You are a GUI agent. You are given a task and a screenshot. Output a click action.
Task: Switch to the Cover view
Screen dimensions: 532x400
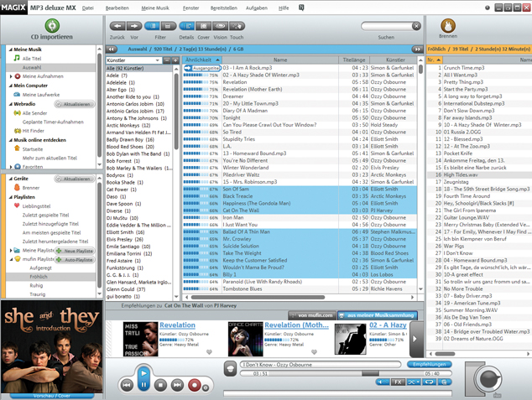(x=204, y=26)
